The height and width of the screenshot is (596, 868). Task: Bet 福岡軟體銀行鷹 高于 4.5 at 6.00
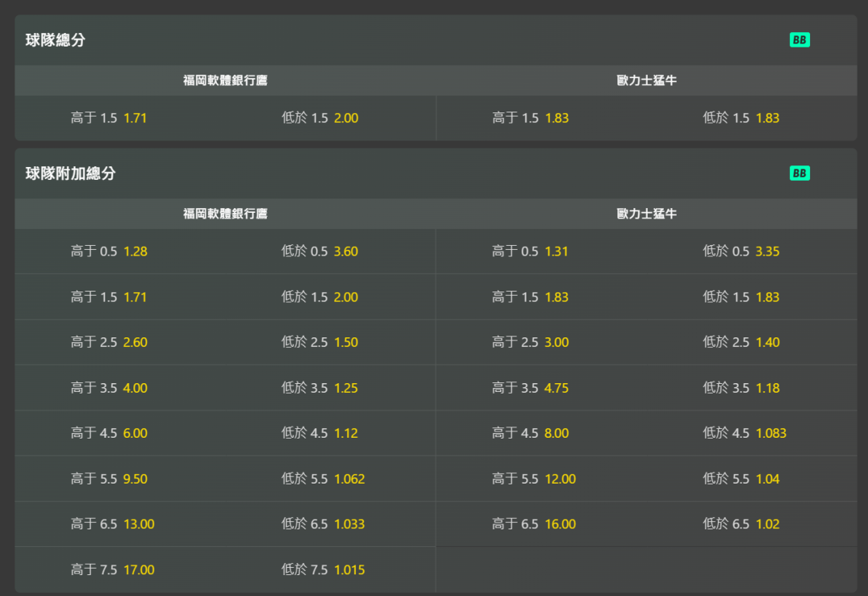click(109, 433)
